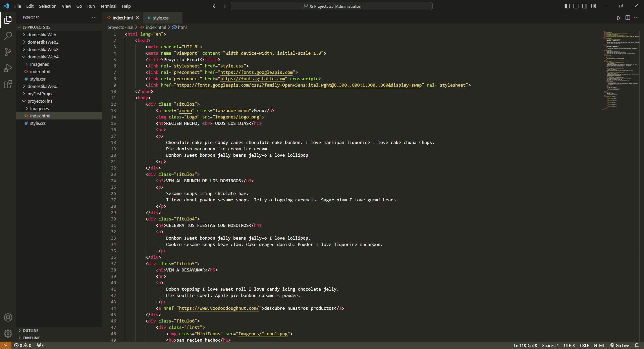Open the Run menu

click(91, 6)
